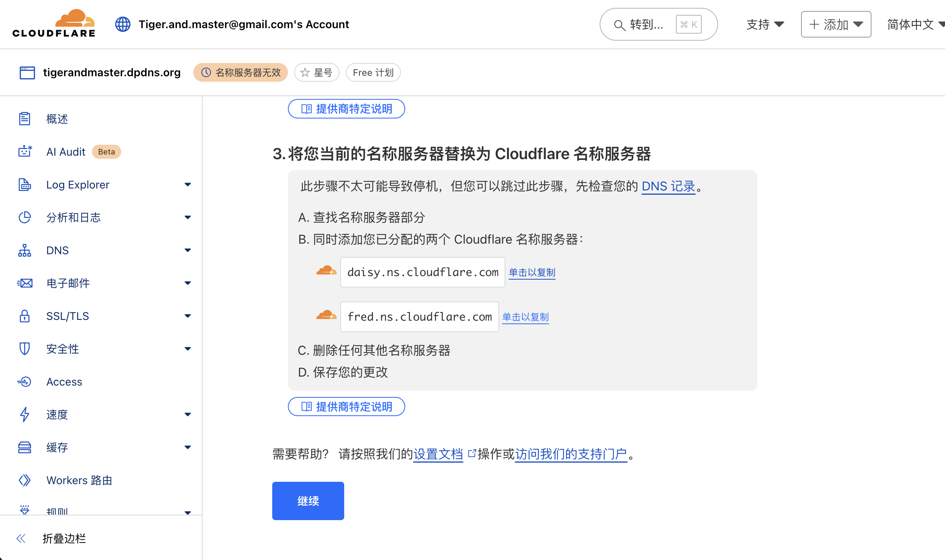
Task: Click the Workers 路由 diamond icon
Action: click(25, 480)
